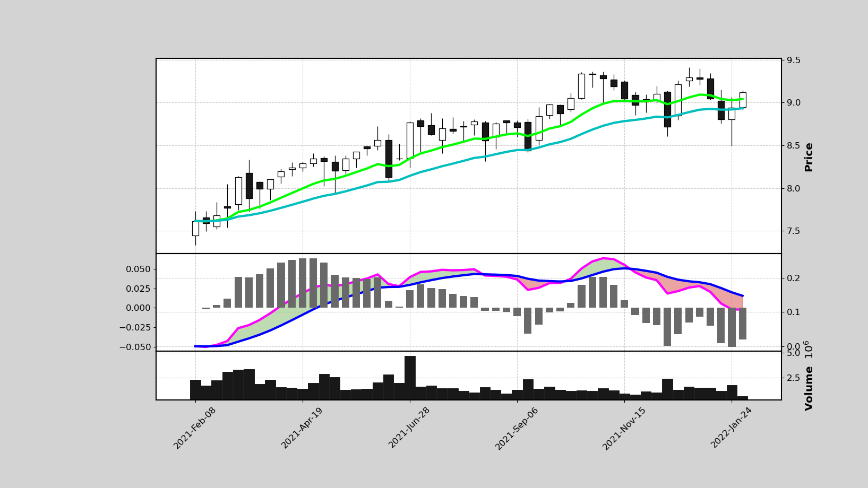Click the "2021-Feb-08" date label
This screenshot has width=868, height=488.
(195, 429)
